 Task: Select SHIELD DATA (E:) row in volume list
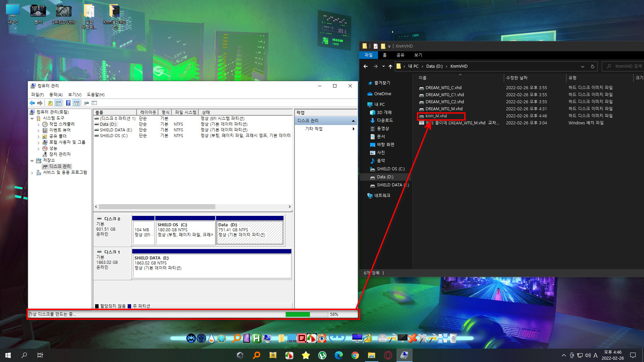tap(193, 130)
